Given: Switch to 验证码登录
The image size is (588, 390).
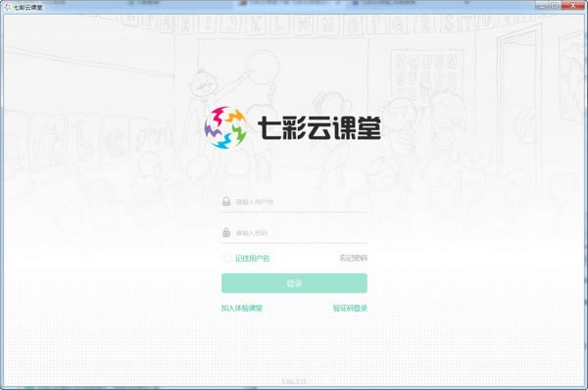Looking at the screenshot, I should [350, 309].
